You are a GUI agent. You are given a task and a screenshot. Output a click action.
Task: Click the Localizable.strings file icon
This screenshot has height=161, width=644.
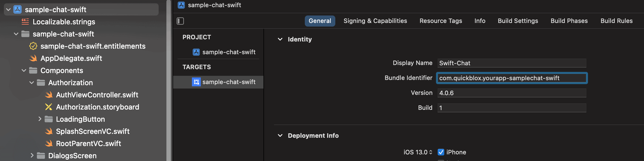25,22
